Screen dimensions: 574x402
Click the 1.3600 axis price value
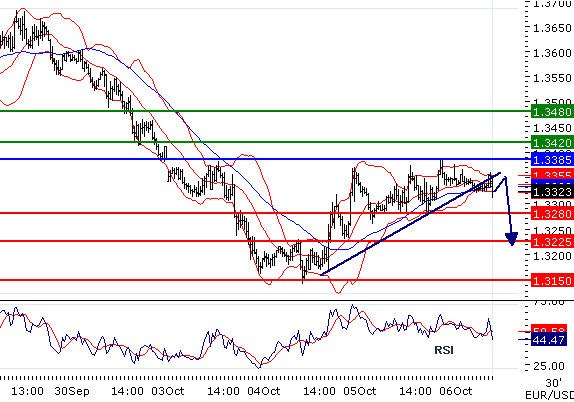[x=552, y=53]
